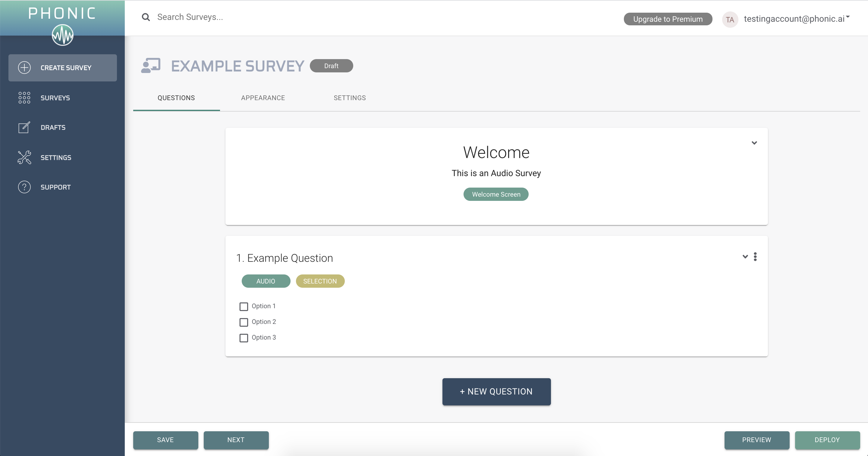Click the Upgrade to Premium button
Image resolution: width=868 pixels, height=456 pixels.
668,19
